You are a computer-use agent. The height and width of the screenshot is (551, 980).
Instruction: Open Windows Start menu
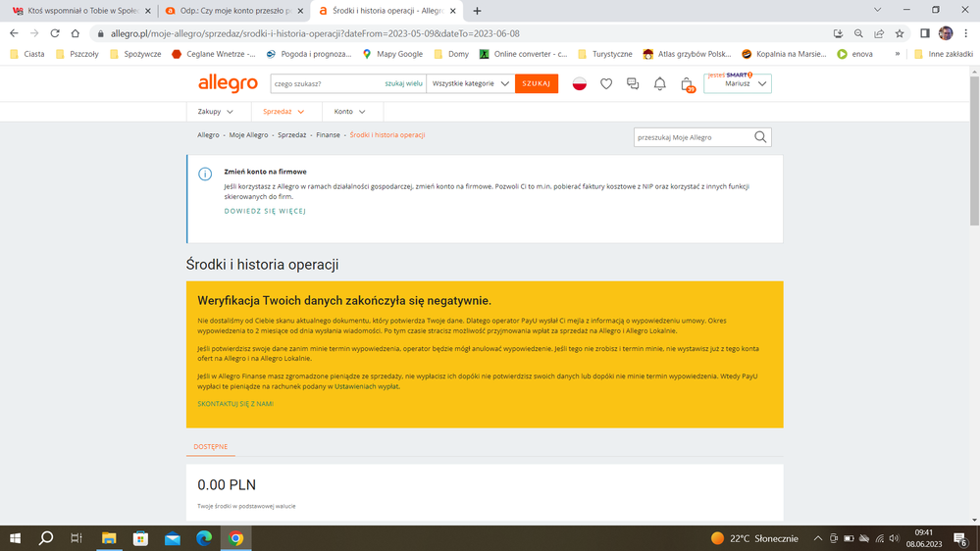[x=15, y=538]
